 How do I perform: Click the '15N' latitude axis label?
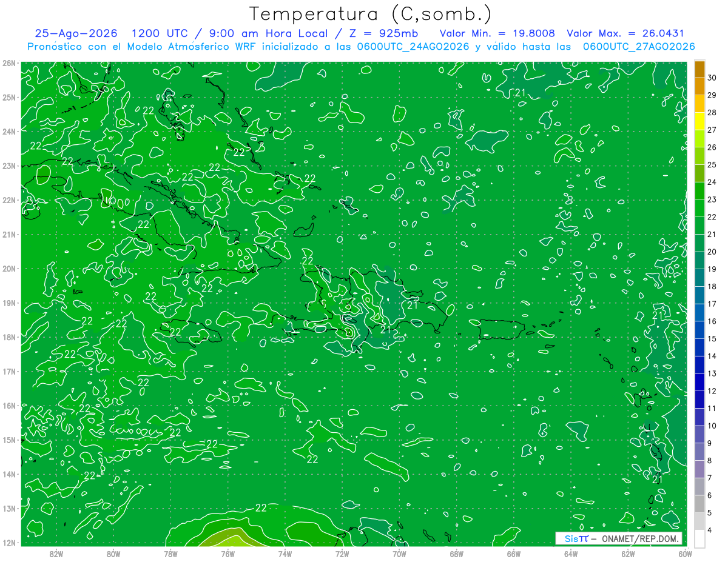[x=9, y=440]
